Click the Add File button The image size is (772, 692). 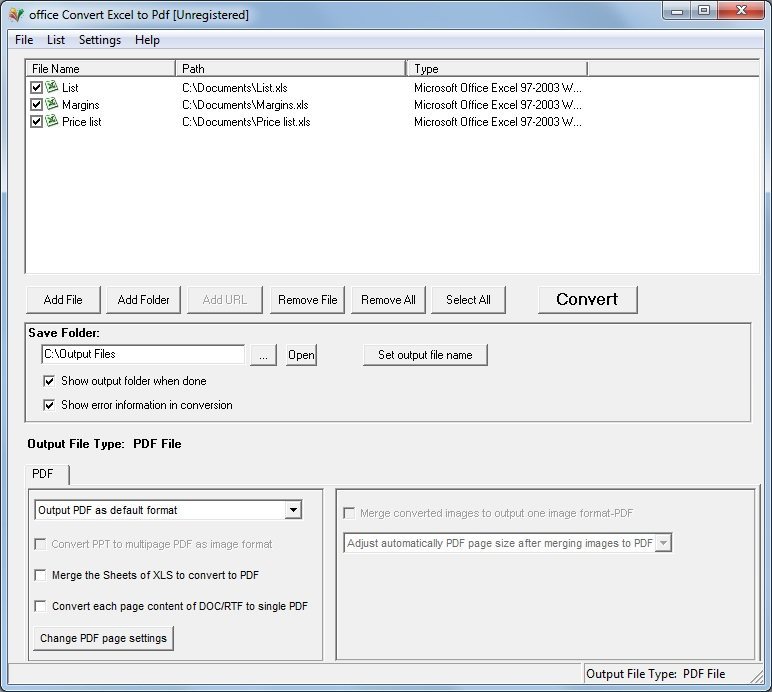coord(63,300)
